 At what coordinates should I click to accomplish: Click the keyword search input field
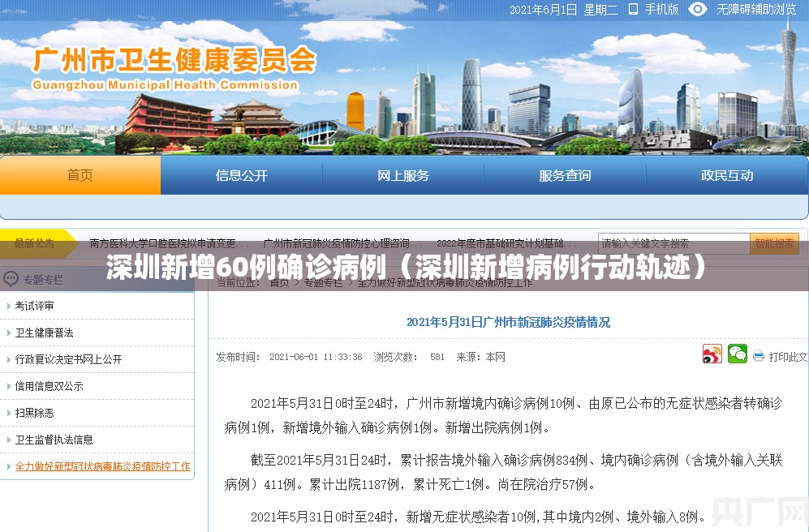pos(673,243)
